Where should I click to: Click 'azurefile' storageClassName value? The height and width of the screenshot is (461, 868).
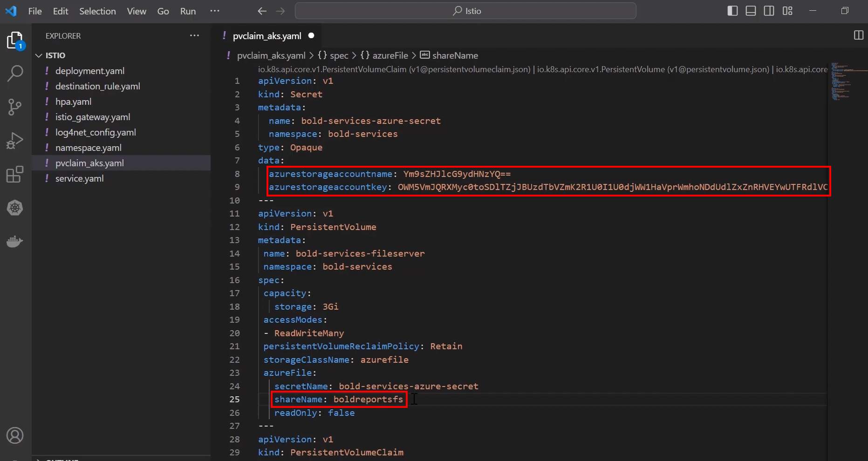[x=384, y=359]
